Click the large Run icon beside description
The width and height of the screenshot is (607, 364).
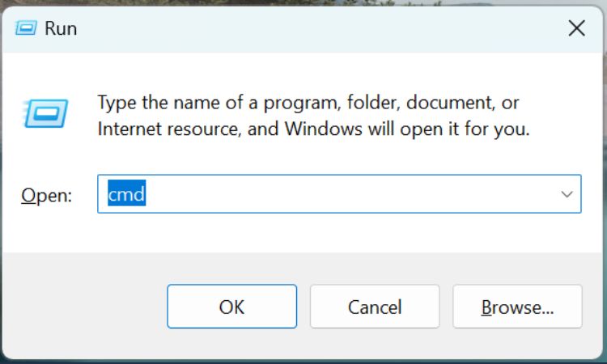pyautogui.click(x=45, y=113)
